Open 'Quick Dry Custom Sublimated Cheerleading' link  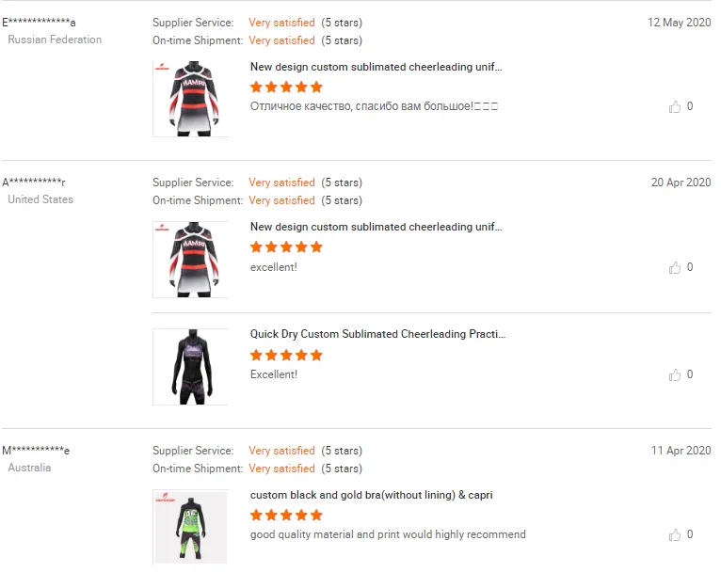[377, 334]
